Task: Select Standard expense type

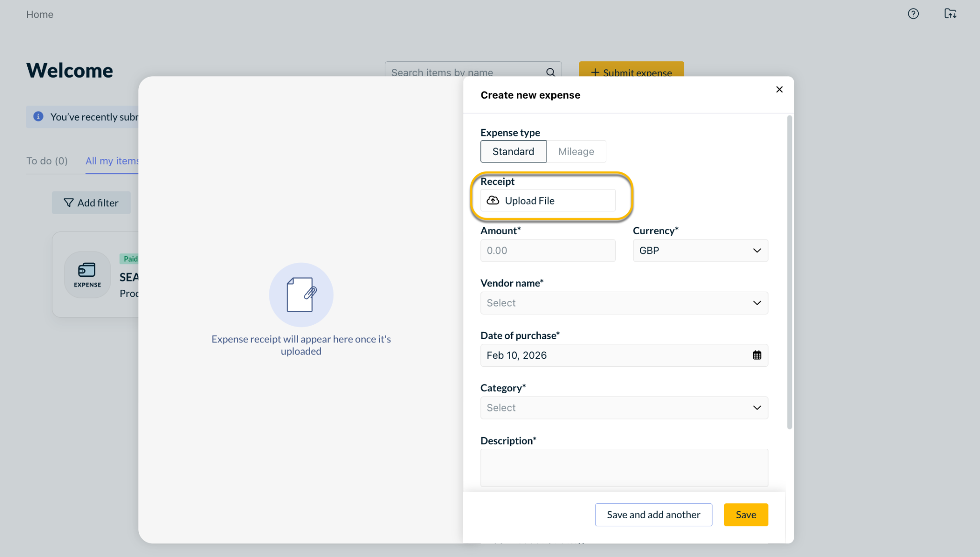Action: pyautogui.click(x=513, y=152)
